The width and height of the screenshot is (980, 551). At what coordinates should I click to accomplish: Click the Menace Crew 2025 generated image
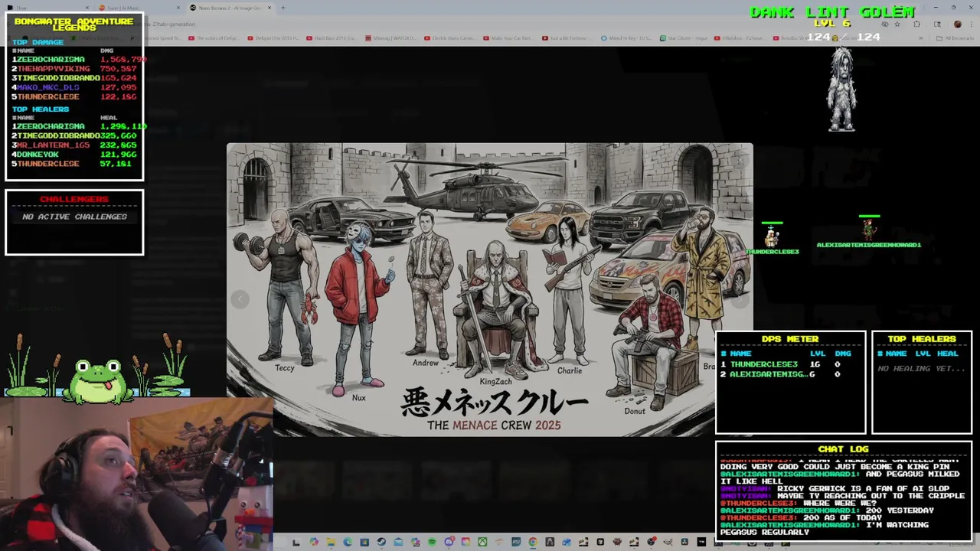[x=489, y=289]
